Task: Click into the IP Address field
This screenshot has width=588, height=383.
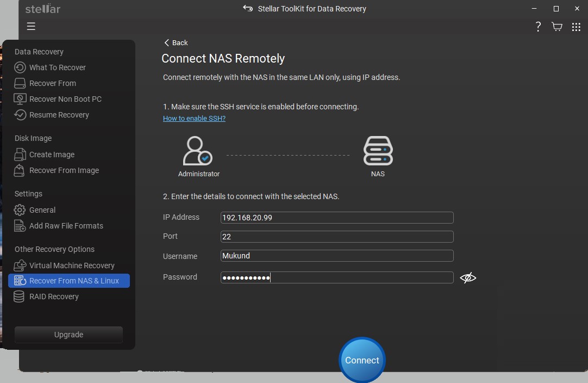Action: coord(337,218)
